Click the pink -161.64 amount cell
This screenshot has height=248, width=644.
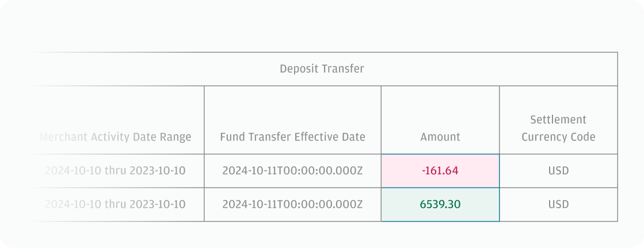pyautogui.click(x=440, y=171)
